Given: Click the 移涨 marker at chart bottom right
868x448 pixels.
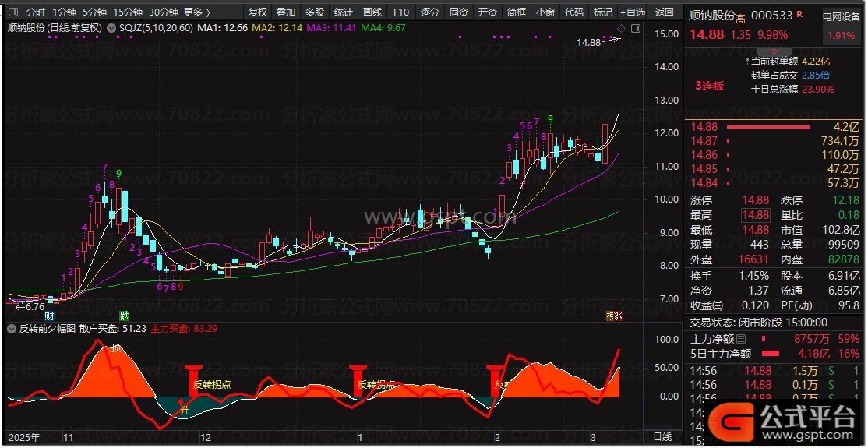Looking at the screenshot, I should point(614,316).
